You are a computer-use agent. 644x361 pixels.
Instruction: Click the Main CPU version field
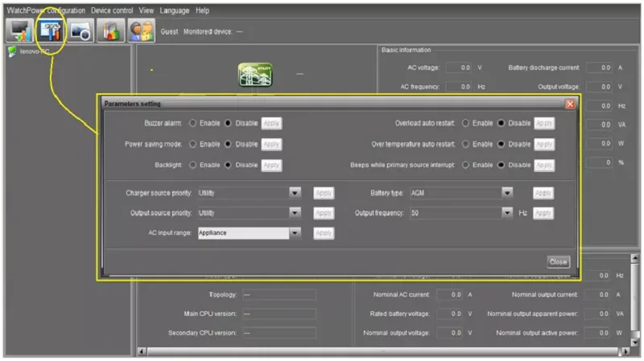279,314
